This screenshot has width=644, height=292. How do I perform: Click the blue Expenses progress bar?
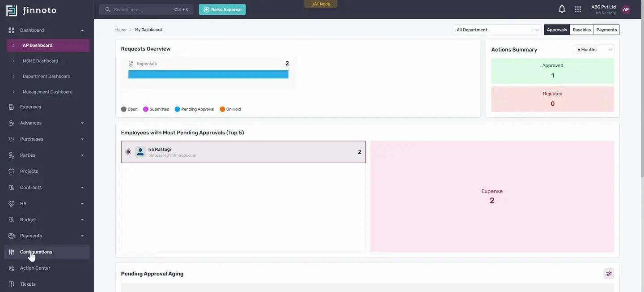click(208, 74)
